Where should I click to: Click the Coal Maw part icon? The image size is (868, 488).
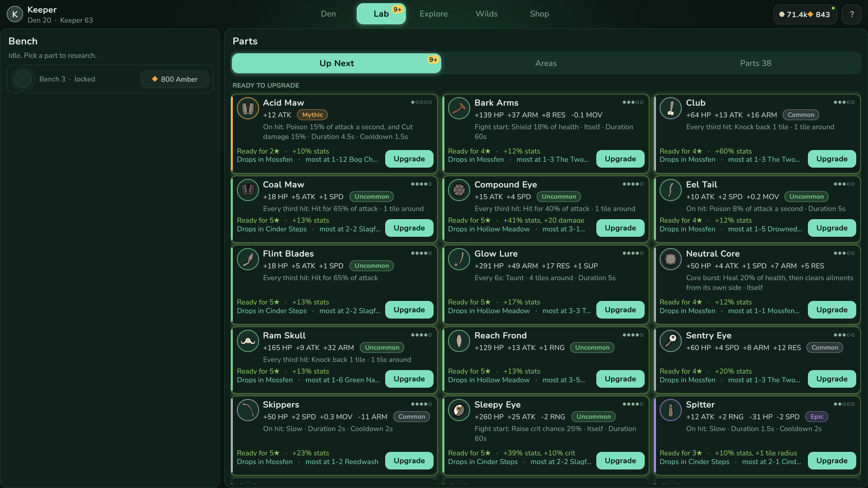[x=248, y=190]
